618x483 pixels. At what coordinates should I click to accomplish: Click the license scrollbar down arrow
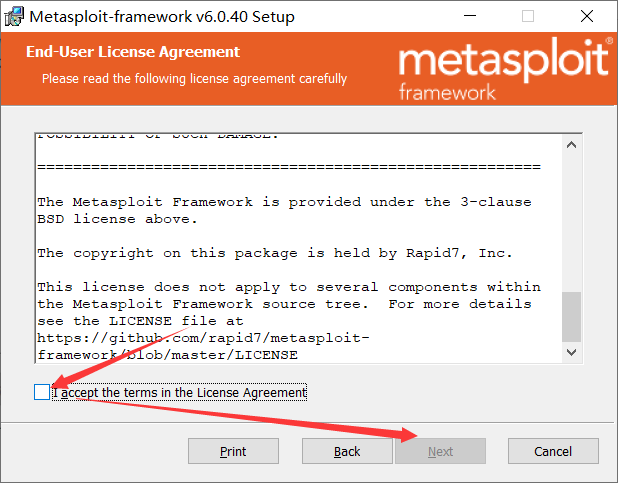tap(571, 352)
